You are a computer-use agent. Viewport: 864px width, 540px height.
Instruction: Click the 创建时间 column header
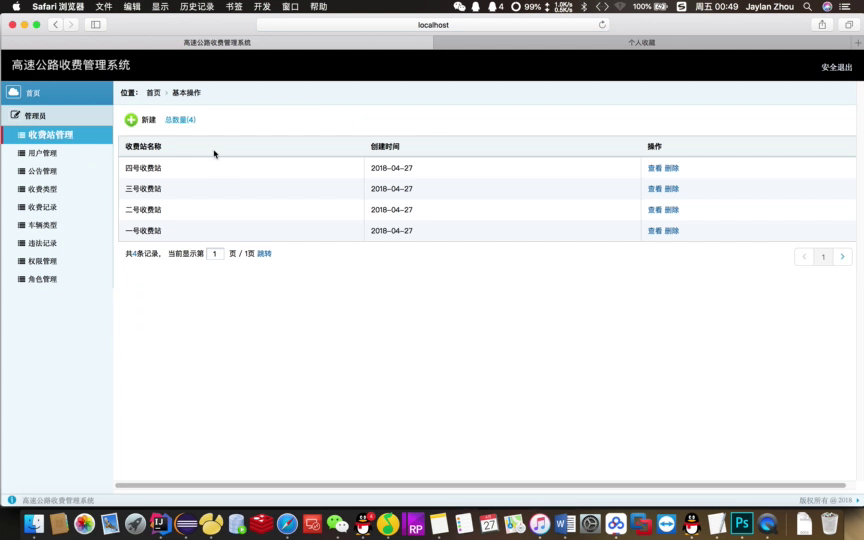[385, 147]
